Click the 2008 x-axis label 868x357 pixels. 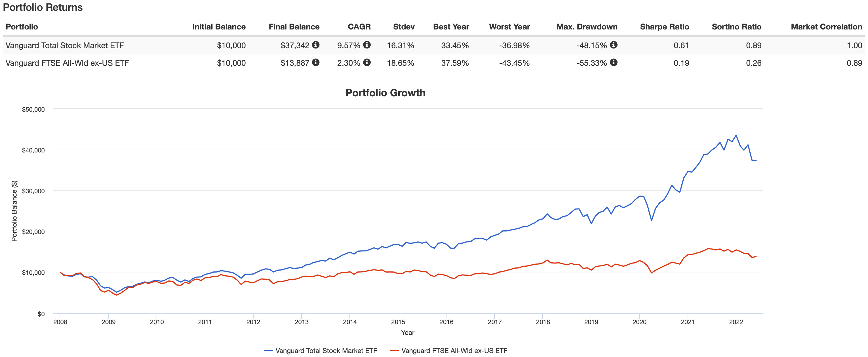click(x=60, y=322)
